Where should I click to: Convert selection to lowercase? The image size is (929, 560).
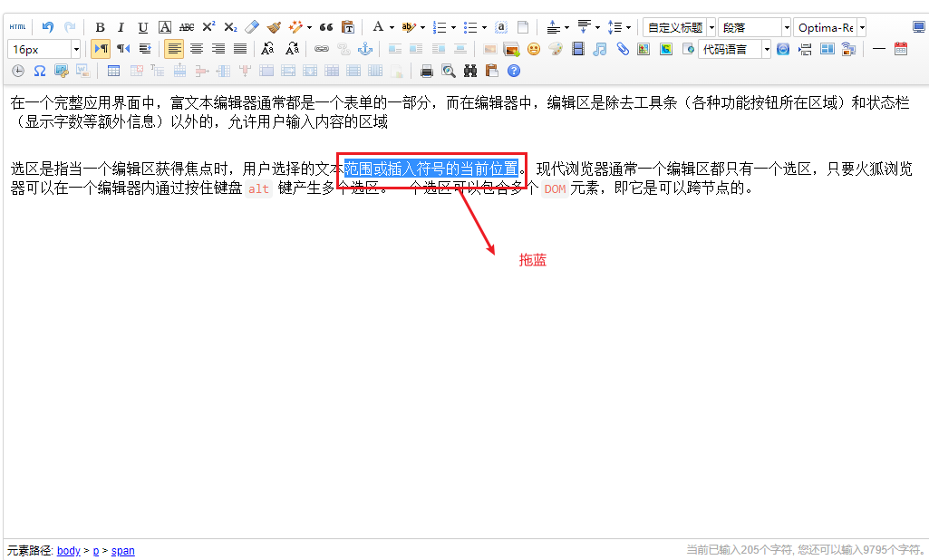coord(292,49)
